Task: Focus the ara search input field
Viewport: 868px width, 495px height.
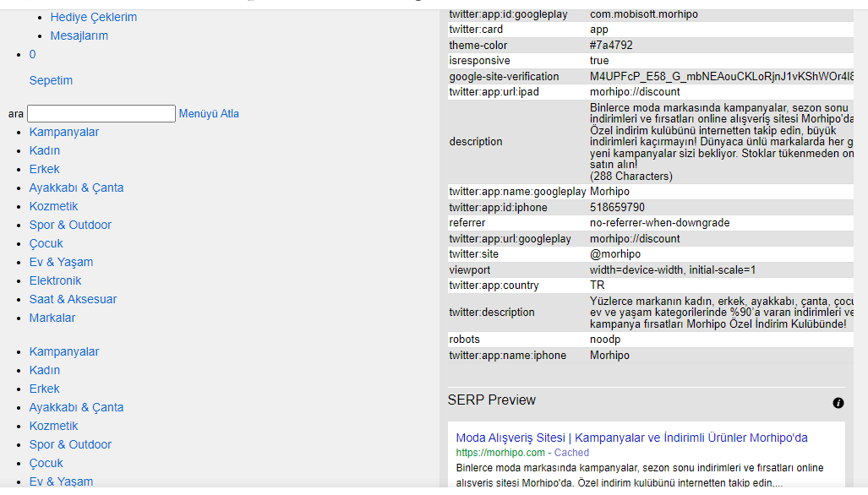Action: [101, 113]
